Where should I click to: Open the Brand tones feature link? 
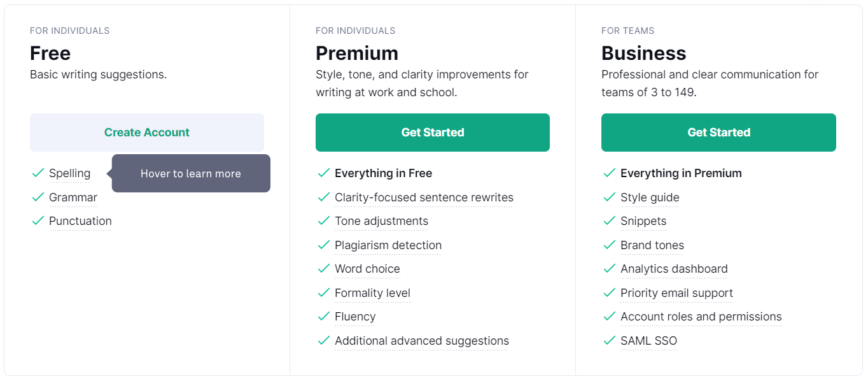coord(652,245)
